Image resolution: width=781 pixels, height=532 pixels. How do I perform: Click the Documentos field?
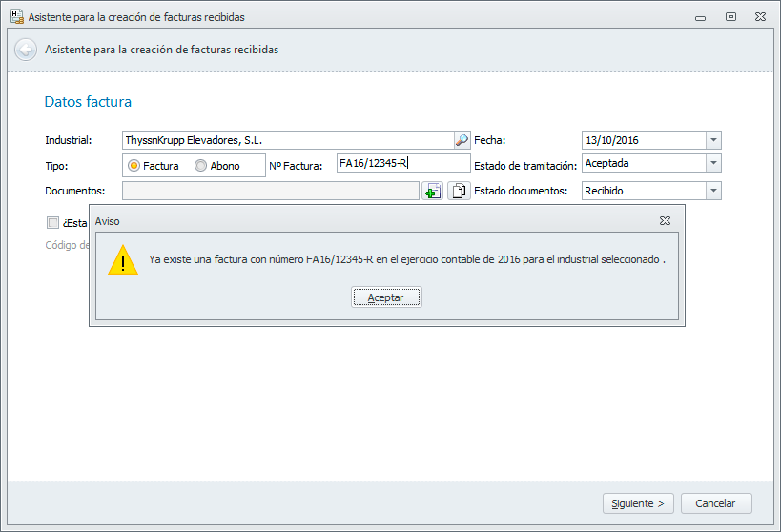coord(271,191)
